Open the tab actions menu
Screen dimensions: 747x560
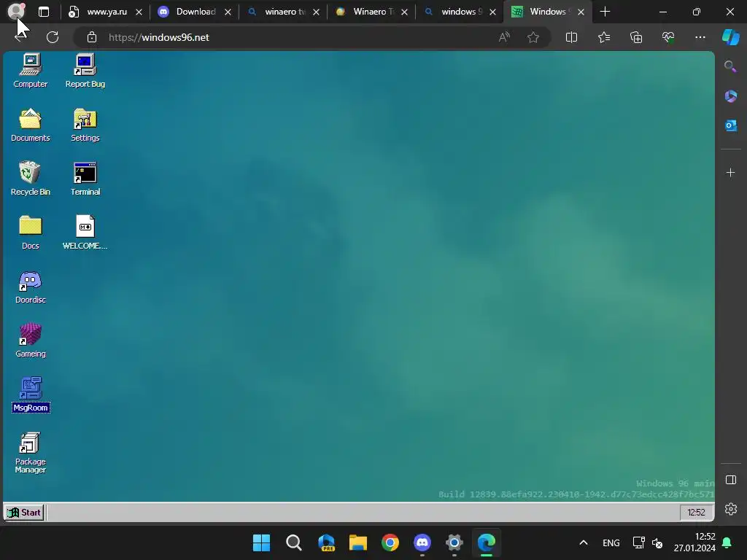pos(44,12)
